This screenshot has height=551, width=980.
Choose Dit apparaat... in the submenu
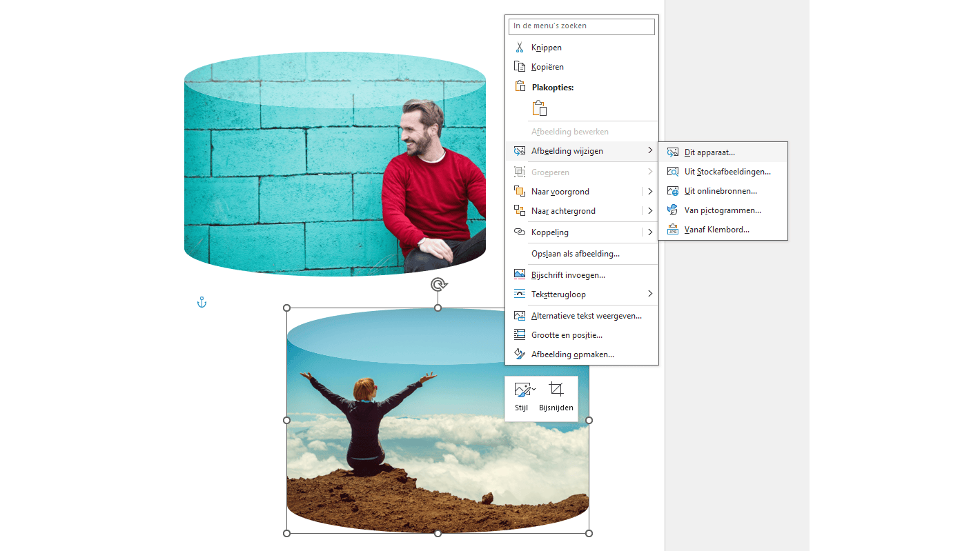click(723, 152)
